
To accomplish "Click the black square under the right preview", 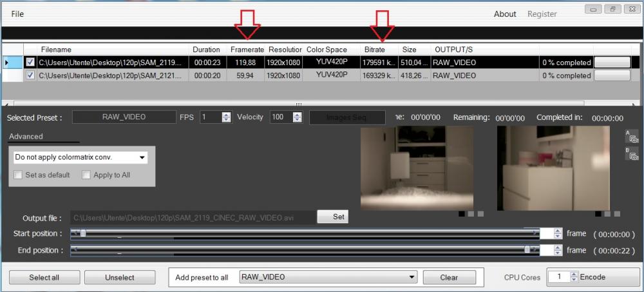I will click(x=598, y=214).
